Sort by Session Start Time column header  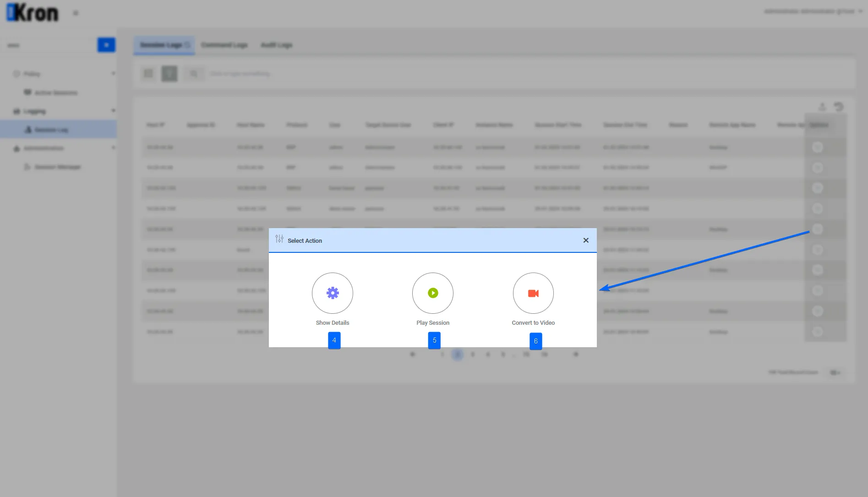558,125
